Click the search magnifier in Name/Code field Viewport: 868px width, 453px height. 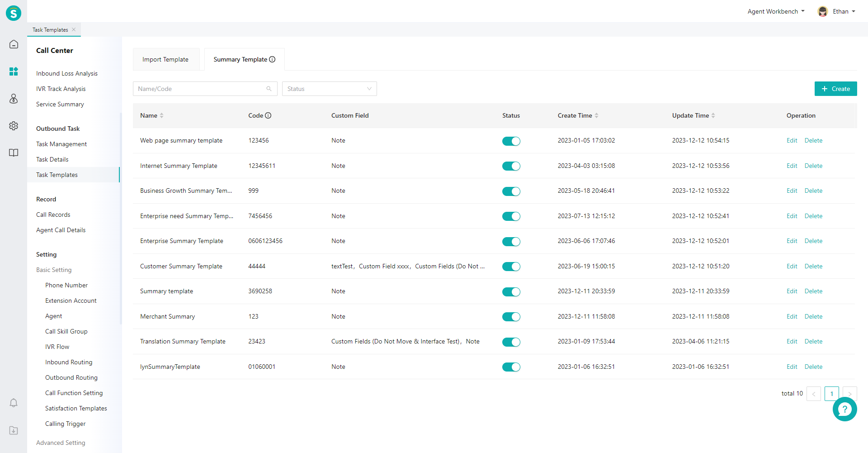point(269,89)
